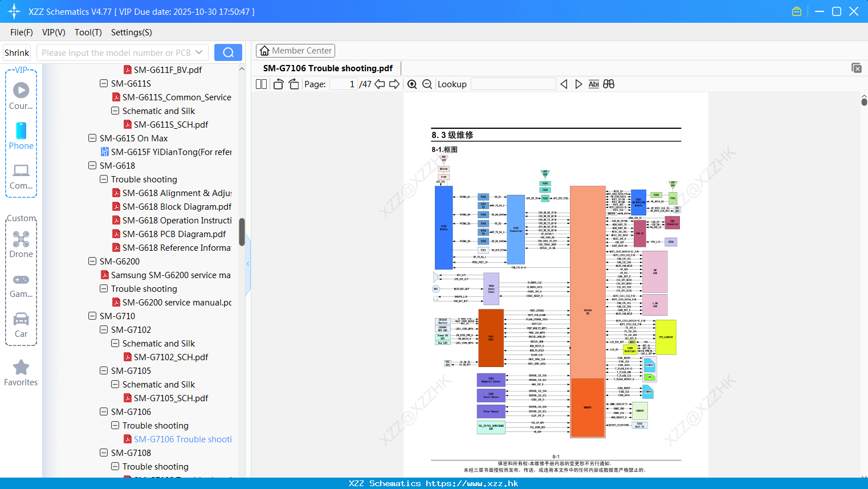Viewport: 868px width, 489px height.
Task: Open SM-G618 PCB Diagram.pdf
Action: [x=169, y=234]
